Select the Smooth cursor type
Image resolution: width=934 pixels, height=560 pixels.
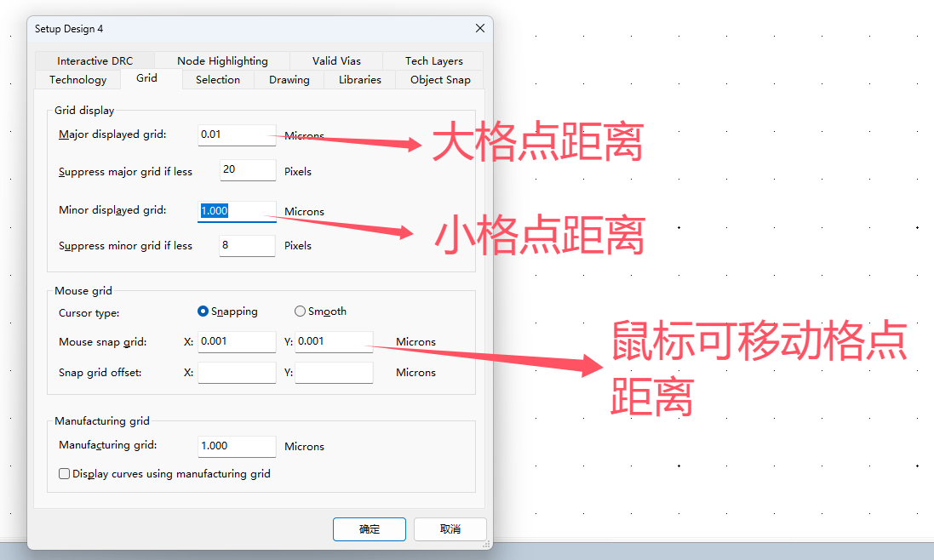320,311
